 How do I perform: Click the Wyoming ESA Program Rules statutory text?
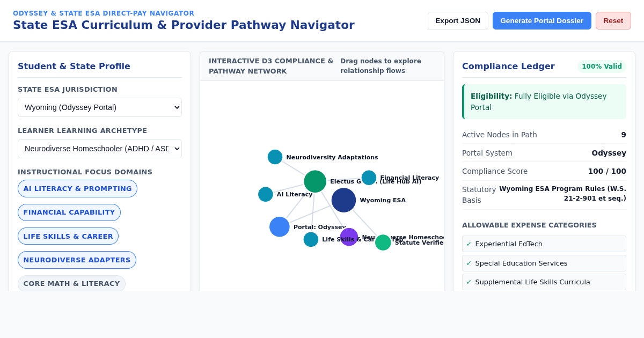[x=563, y=194]
